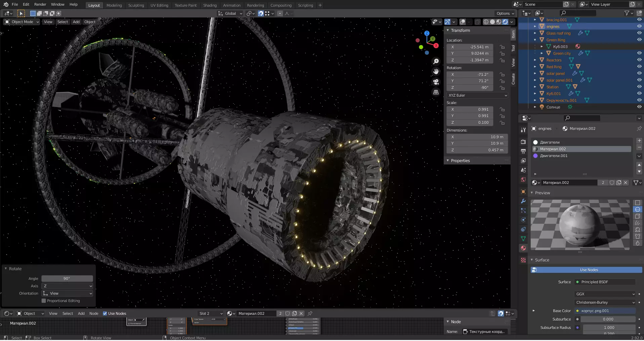Open the Physics properties tab
Image resolution: width=644 pixels, height=341 pixels.
pos(523,220)
